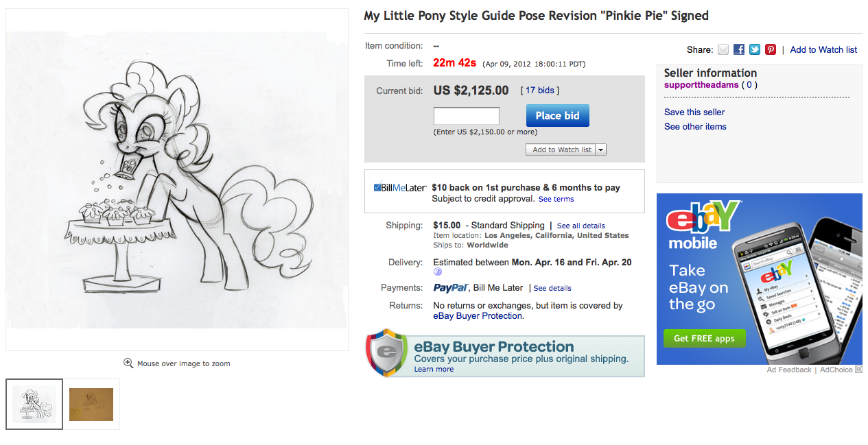Select the Pinkie Pie sketch thumbnail
Screen dimensions: 868x445
coord(34,405)
